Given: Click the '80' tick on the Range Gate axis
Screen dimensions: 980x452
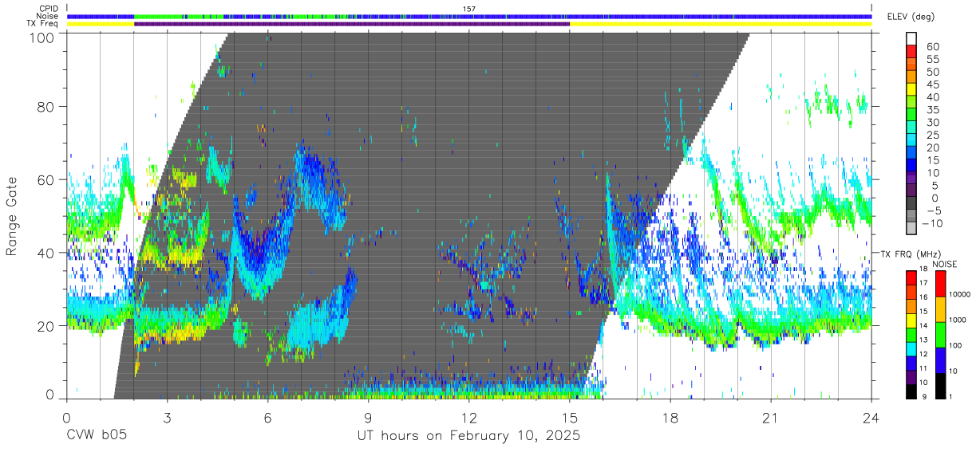Looking at the screenshot, I should coord(47,107).
